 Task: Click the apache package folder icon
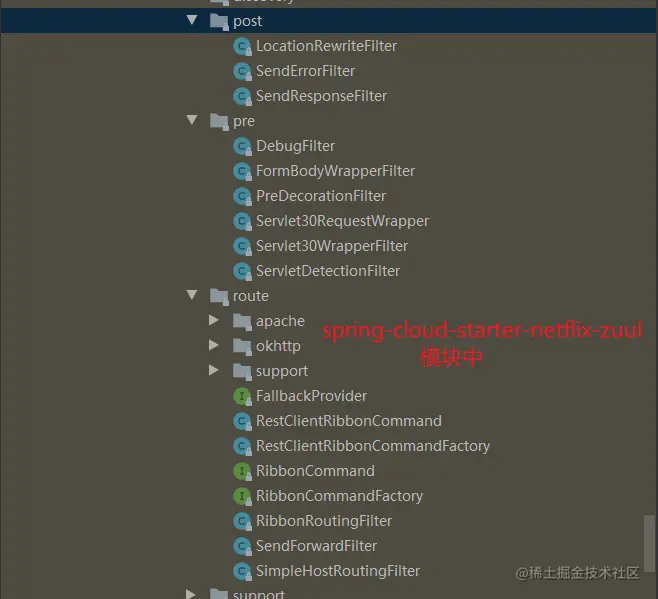click(242, 322)
